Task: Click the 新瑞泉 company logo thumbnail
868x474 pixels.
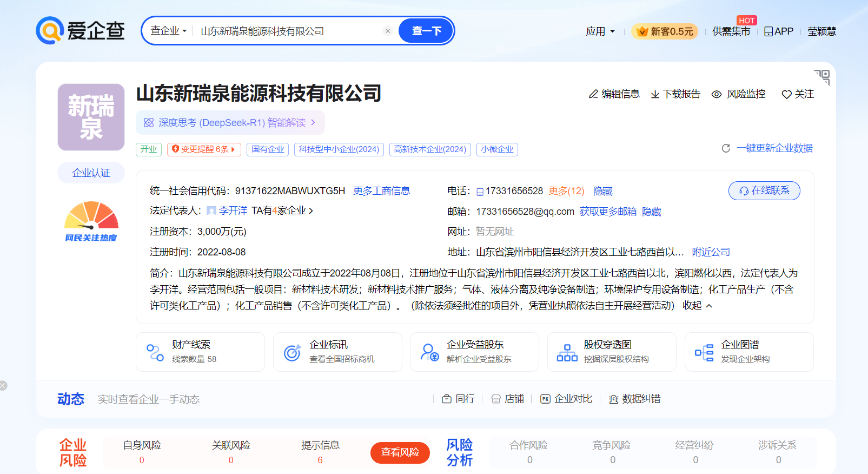Action: point(91,117)
